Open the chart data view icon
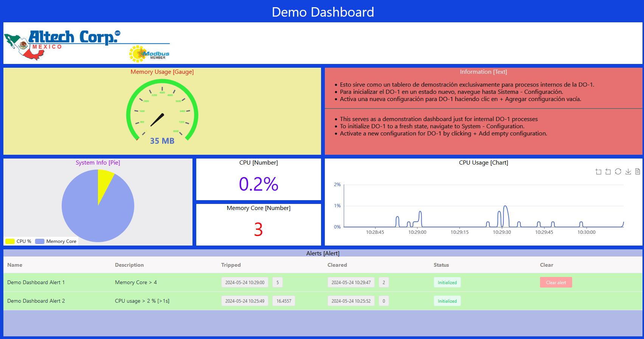The width and height of the screenshot is (644, 339). point(638,172)
